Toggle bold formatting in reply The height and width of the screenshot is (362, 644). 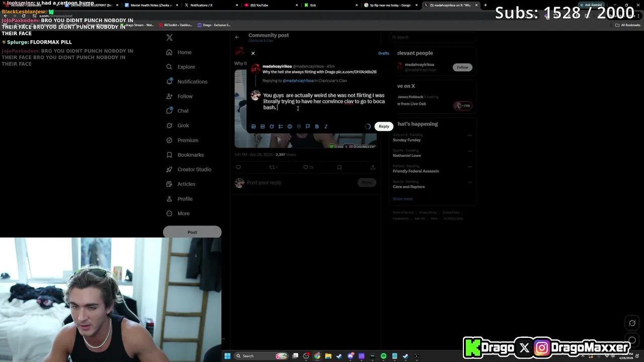[317, 127]
